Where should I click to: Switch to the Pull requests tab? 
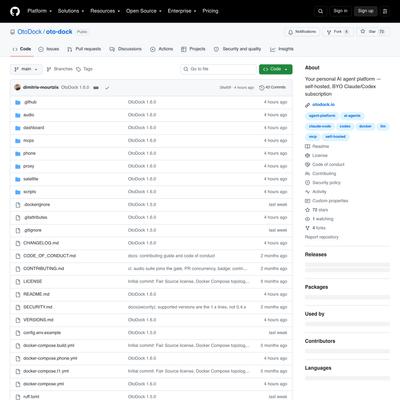pyautogui.click(x=84, y=49)
